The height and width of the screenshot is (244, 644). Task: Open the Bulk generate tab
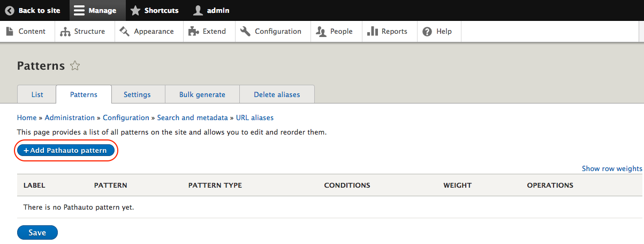[202, 94]
